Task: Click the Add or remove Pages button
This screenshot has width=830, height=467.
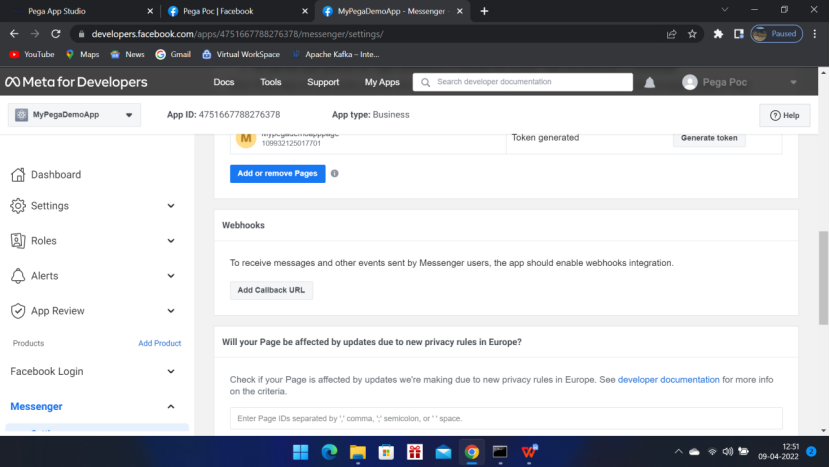Action: click(277, 174)
